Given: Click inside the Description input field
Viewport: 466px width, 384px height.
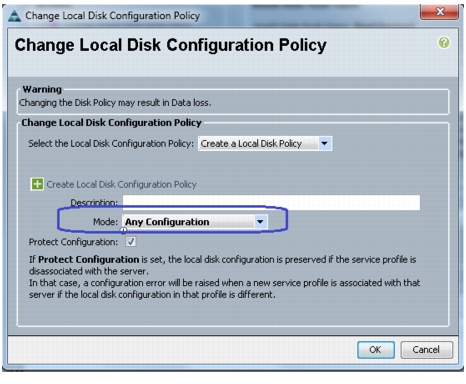Looking at the screenshot, I should tap(271, 202).
